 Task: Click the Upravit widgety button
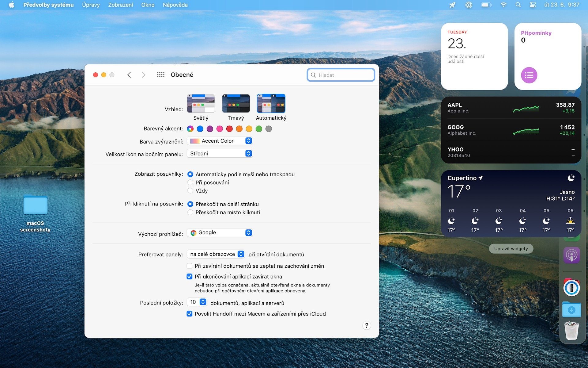pos(511,249)
